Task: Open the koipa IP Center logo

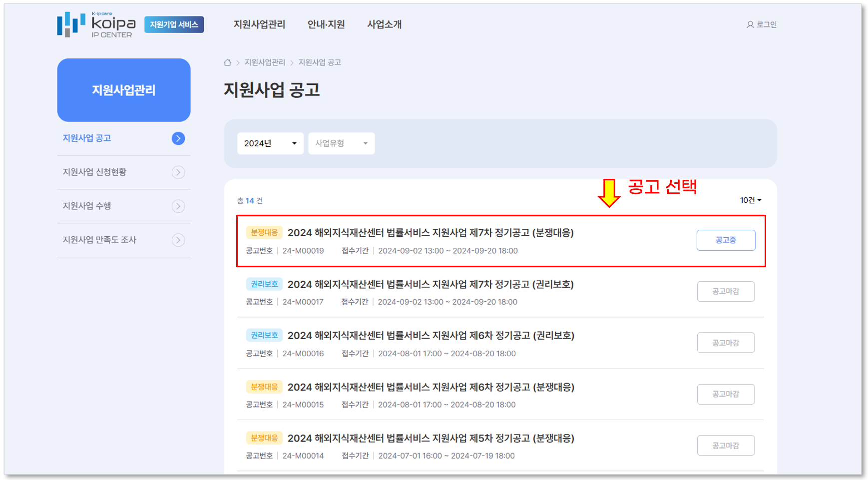Action: click(96, 24)
